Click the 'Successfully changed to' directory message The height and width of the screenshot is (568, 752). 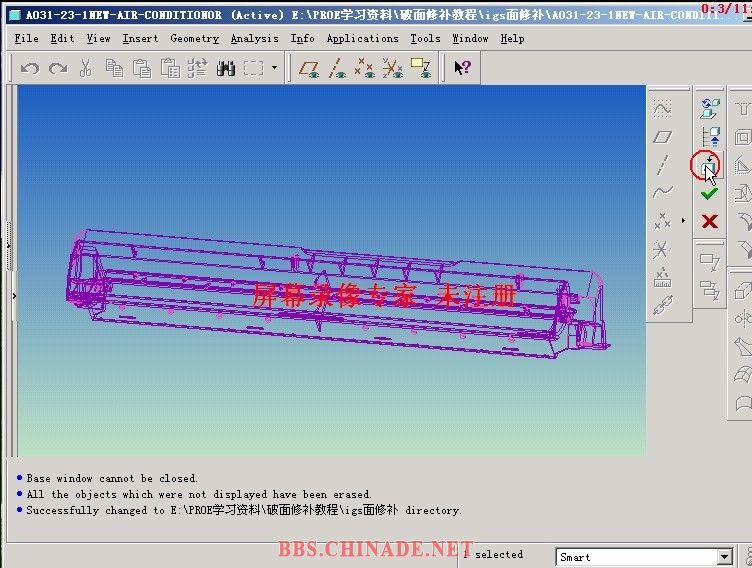244,510
